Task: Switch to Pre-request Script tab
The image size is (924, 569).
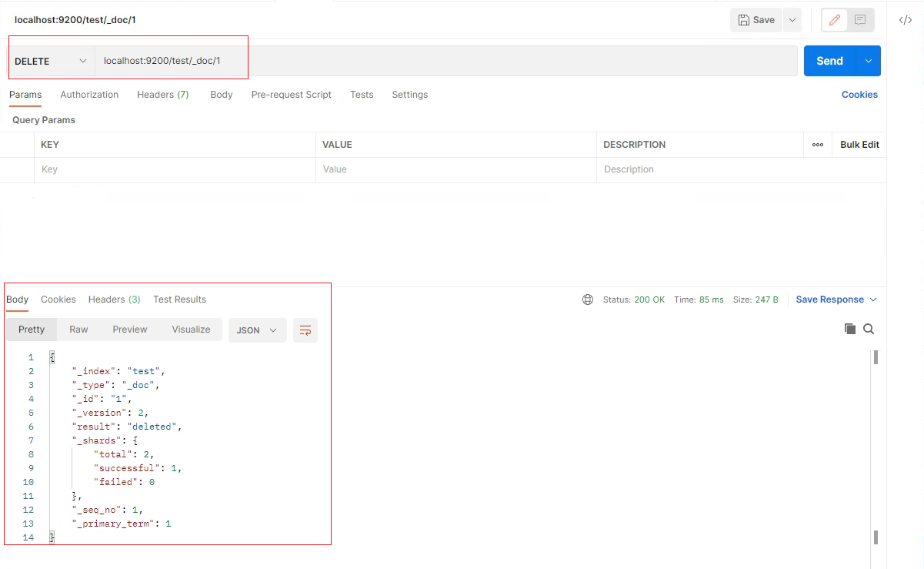Action: [292, 95]
